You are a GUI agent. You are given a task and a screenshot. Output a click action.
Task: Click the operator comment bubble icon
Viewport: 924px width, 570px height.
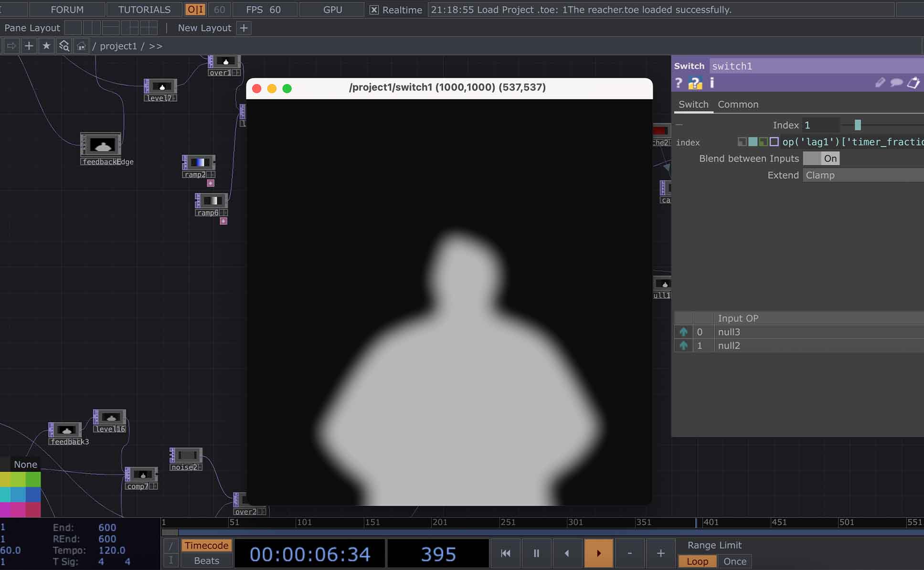896,83
